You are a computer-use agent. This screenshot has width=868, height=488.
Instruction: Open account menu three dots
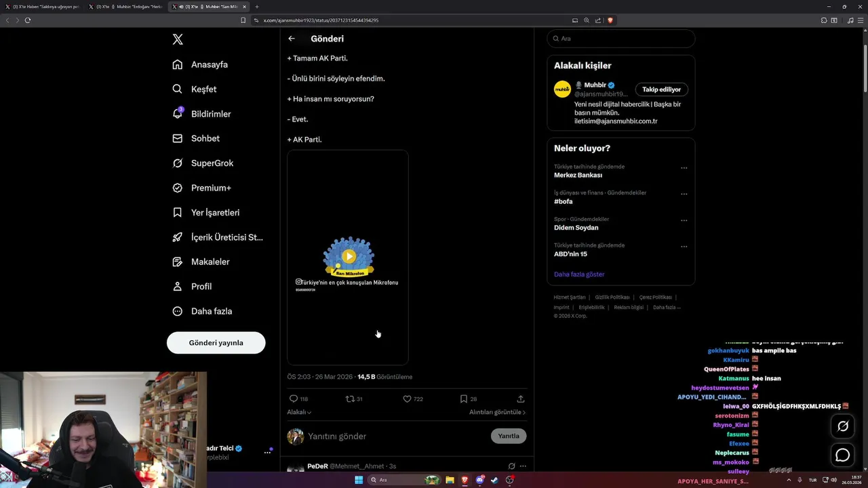pyautogui.click(x=267, y=453)
